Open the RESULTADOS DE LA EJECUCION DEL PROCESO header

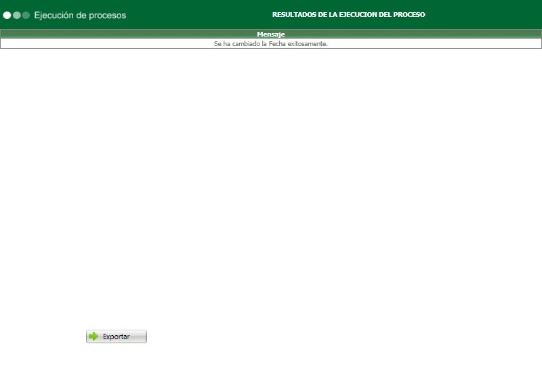click(x=348, y=14)
